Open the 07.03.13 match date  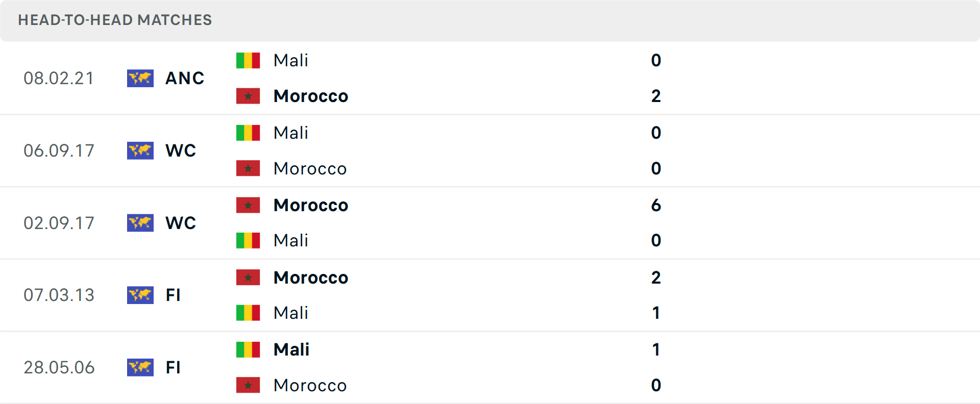pos(59,295)
